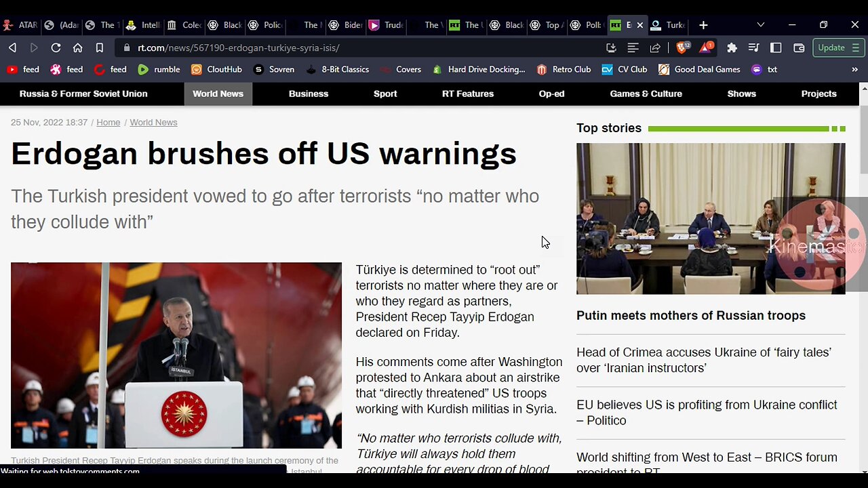
Task: Open new tab with plus icon
Action: [x=703, y=25]
